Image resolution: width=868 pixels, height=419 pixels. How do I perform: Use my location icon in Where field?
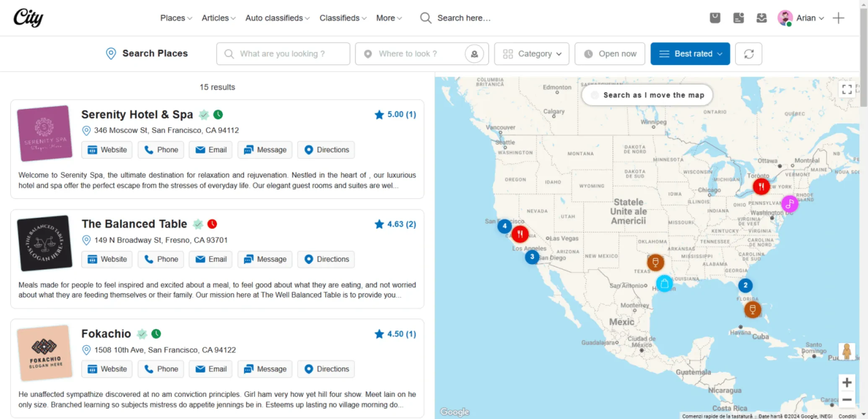click(474, 54)
